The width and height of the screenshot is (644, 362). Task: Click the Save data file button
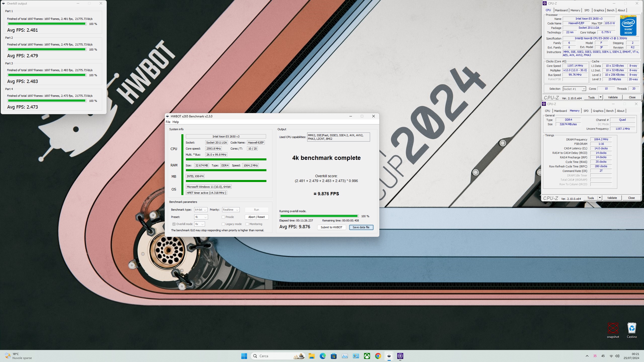(x=361, y=227)
